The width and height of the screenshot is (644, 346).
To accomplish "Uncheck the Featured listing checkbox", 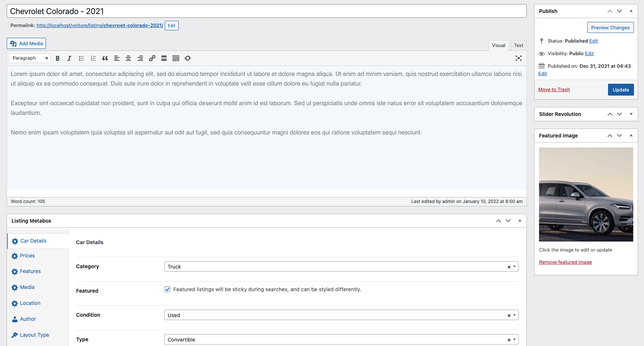I will point(167,289).
